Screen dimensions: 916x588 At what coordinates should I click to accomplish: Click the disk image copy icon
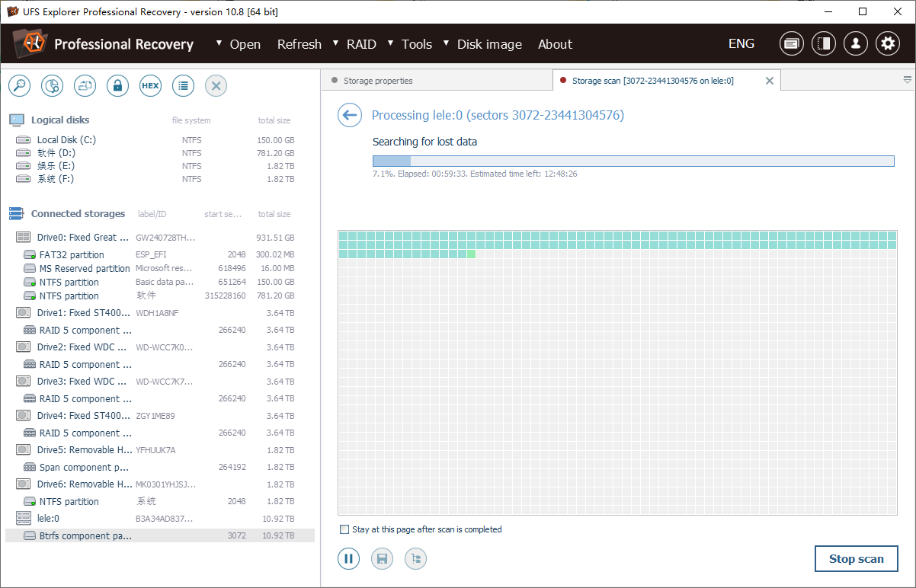coord(85,86)
